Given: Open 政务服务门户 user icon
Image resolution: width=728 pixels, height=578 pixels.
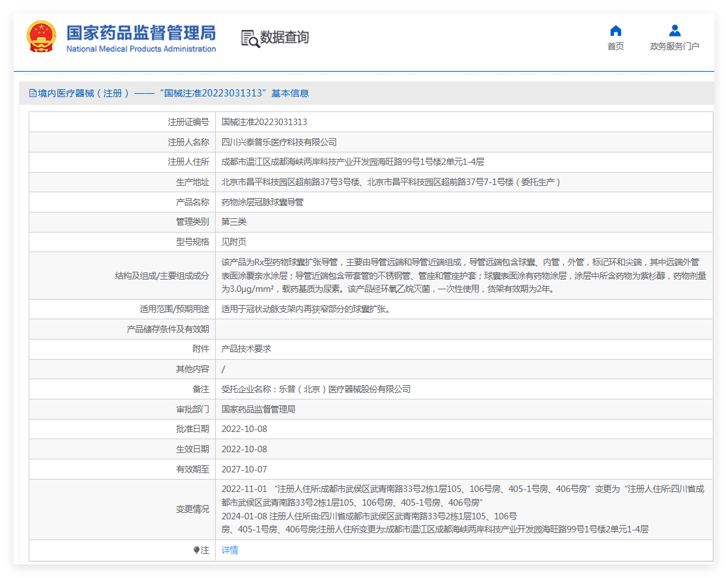Looking at the screenshot, I should point(675,31).
